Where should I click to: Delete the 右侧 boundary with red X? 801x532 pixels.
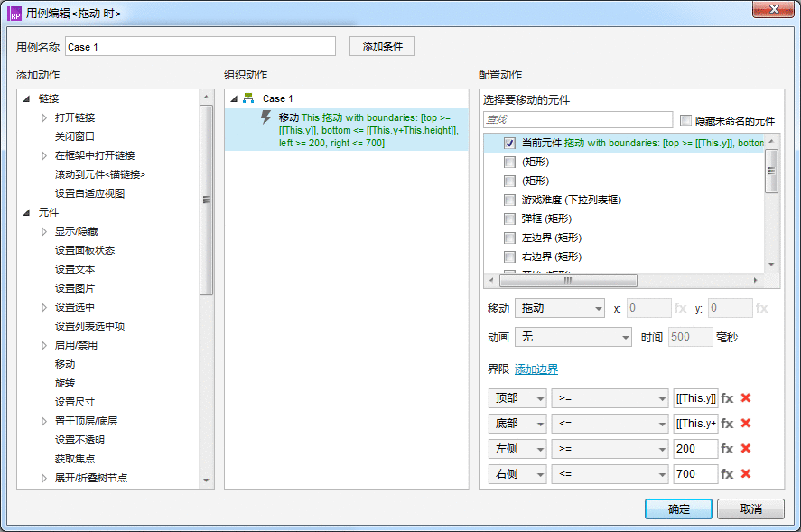pos(746,473)
